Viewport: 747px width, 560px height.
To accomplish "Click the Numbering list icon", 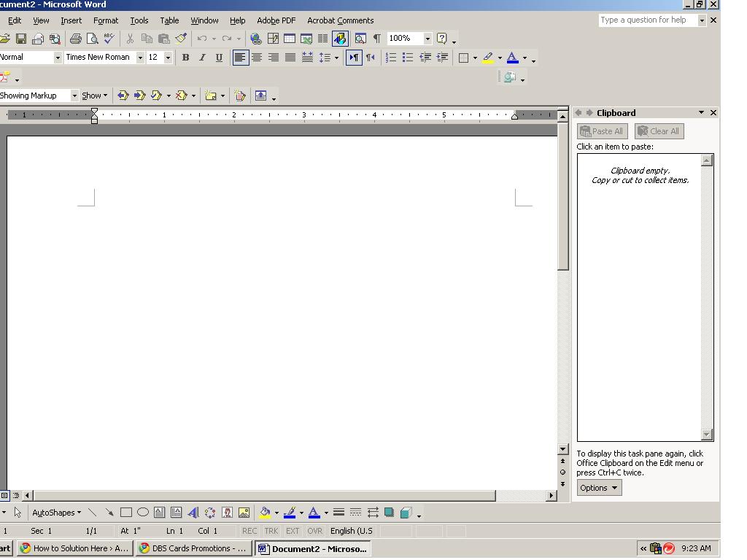I will pyautogui.click(x=391, y=58).
